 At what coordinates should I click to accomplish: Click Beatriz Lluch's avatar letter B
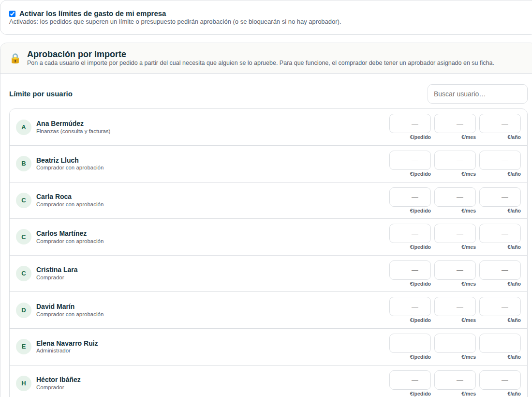[x=24, y=164]
